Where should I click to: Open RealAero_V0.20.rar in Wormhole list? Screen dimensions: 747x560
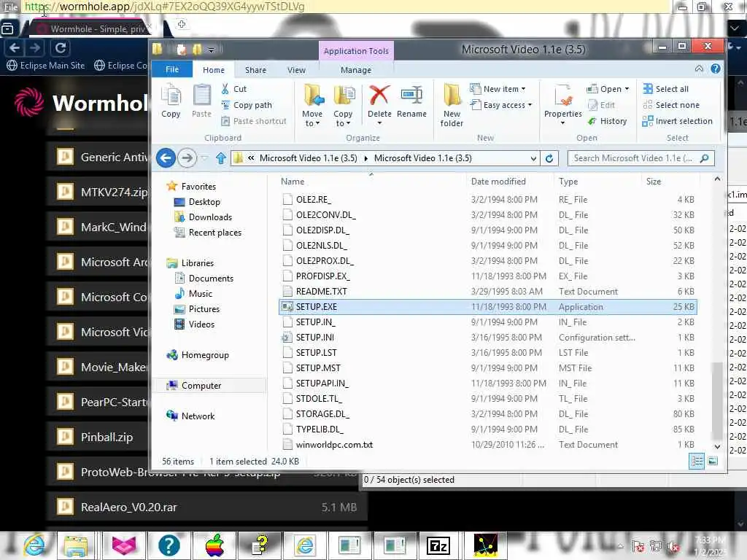click(207, 507)
